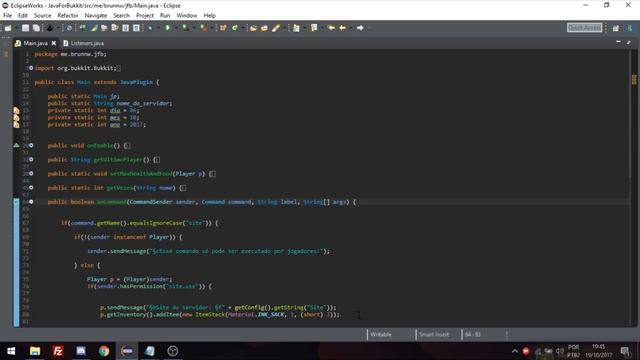Click the Search pencil toolbar icon
Viewport: 640px width, 360px height.
pyautogui.click(x=276, y=28)
